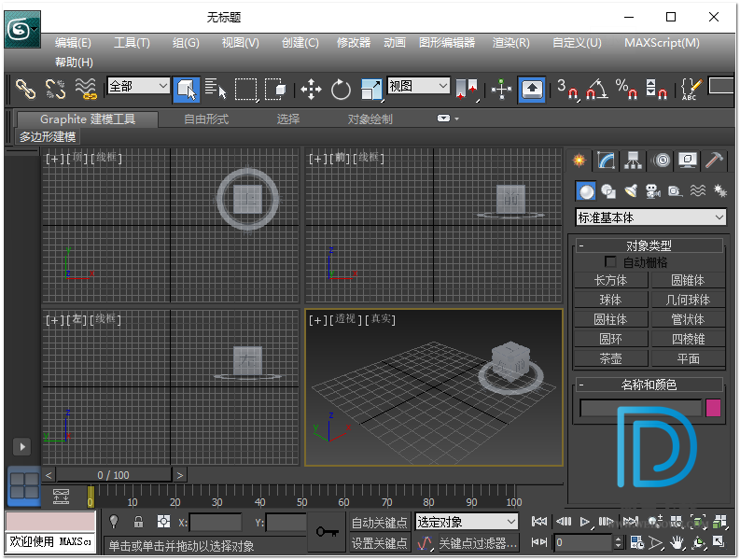Open the [+] menu of 透视 viewport
The width and height of the screenshot is (740, 560).
tap(317, 320)
